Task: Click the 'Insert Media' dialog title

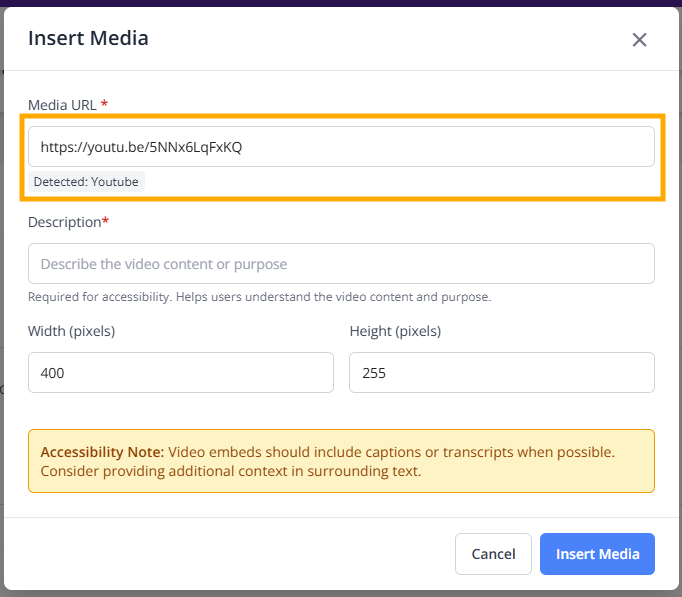Action: 88,39
